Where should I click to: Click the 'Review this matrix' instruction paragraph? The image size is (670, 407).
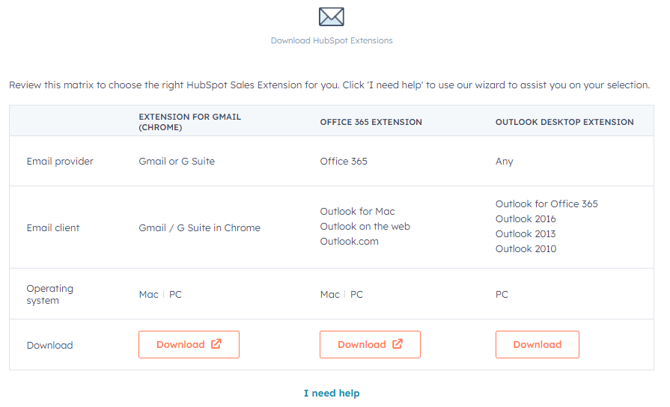(329, 85)
